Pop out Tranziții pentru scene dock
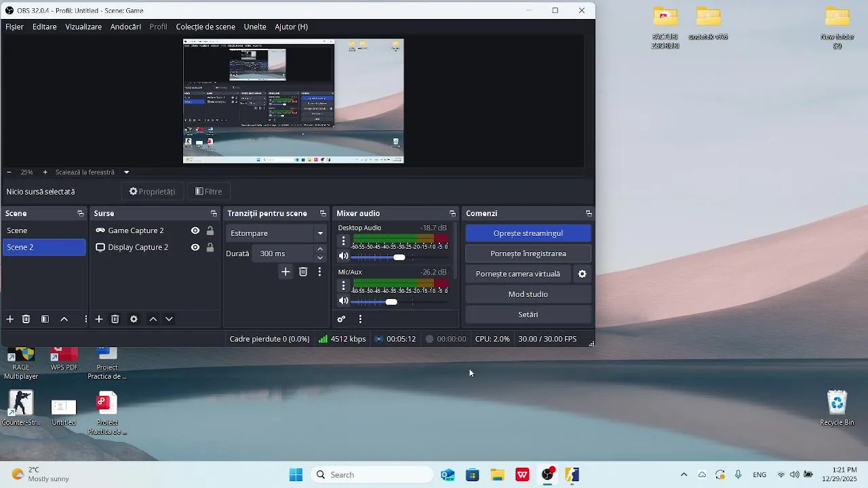The height and width of the screenshot is (488, 868). (323, 213)
